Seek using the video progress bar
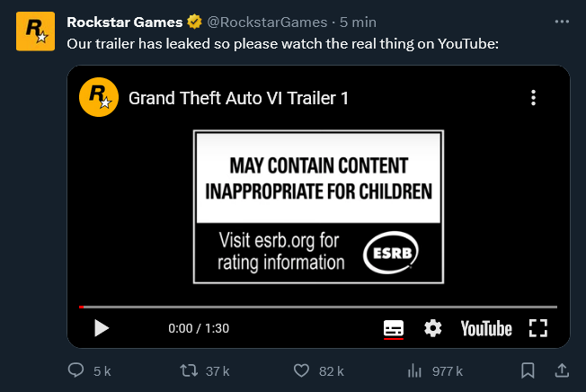The image size is (586, 392). click(318, 307)
